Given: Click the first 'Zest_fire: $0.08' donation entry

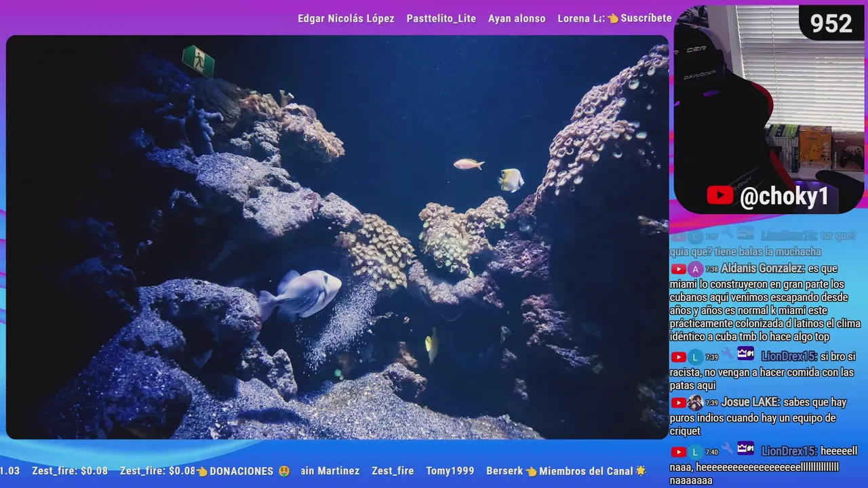Looking at the screenshot, I should (70, 471).
